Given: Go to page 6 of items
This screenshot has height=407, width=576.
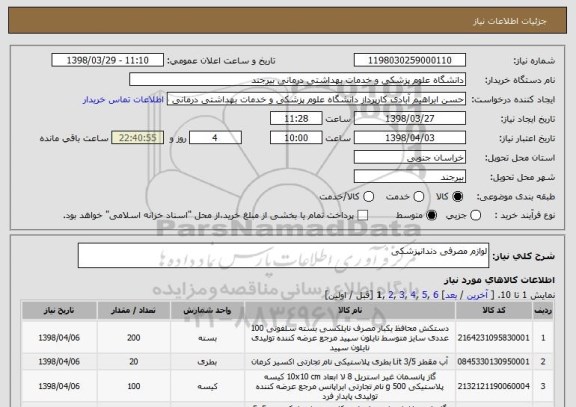Looking at the screenshot, I should tap(436, 295).
